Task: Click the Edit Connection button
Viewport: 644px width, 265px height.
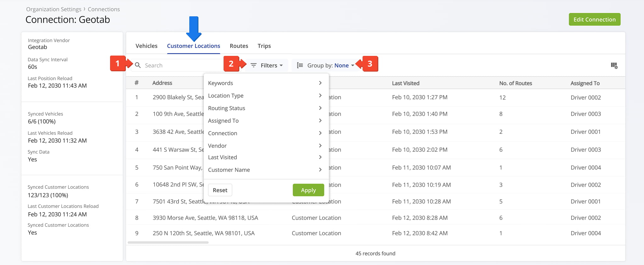Action: tap(595, 19)
